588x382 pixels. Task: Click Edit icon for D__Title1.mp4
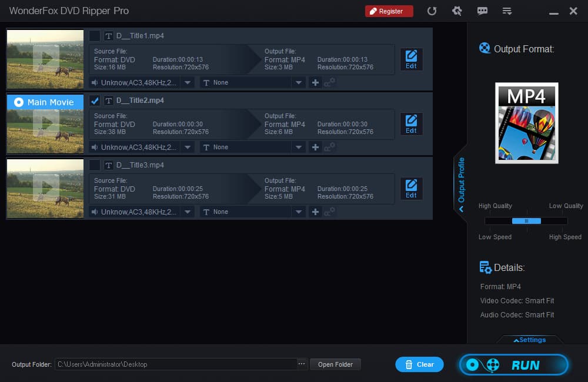point(411,59)
